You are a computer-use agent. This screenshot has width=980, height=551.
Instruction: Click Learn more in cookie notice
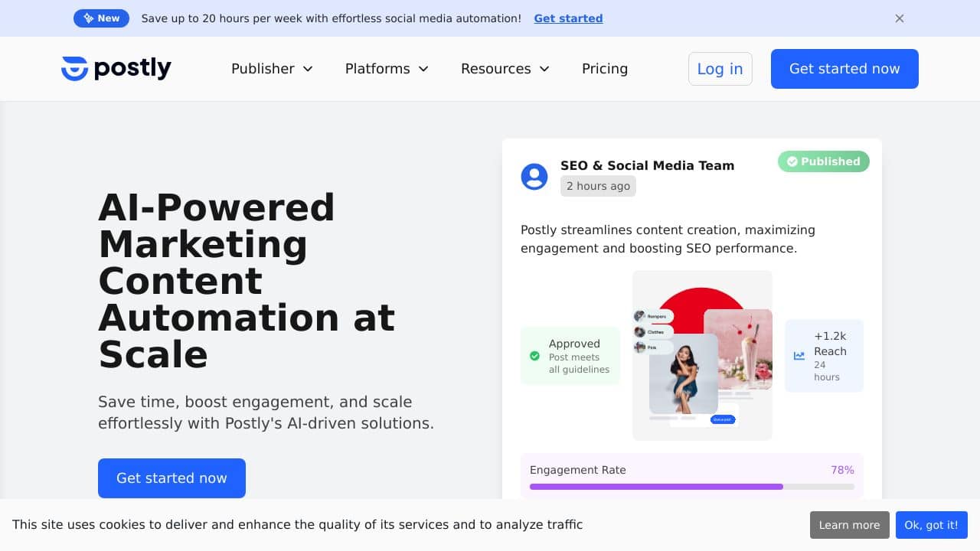pyautogui.click(x=850, y=525)
